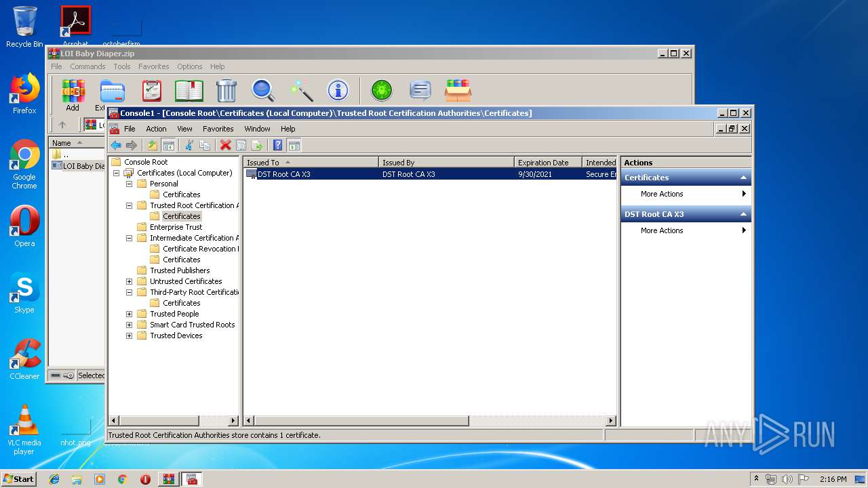The width and height of the screenshot is (868, 488).
Task: Click the up-arrow button in WinRAR address bar
Action: pos(62,125)
